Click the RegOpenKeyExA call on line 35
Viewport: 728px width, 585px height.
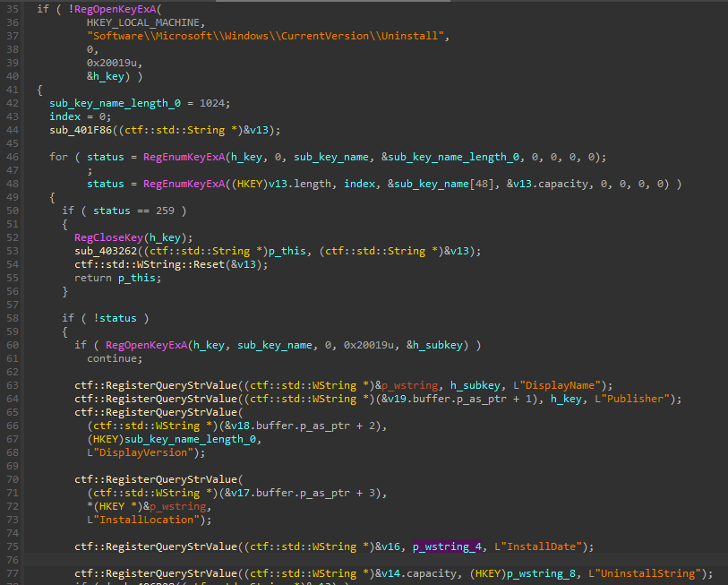click(116, 9)
